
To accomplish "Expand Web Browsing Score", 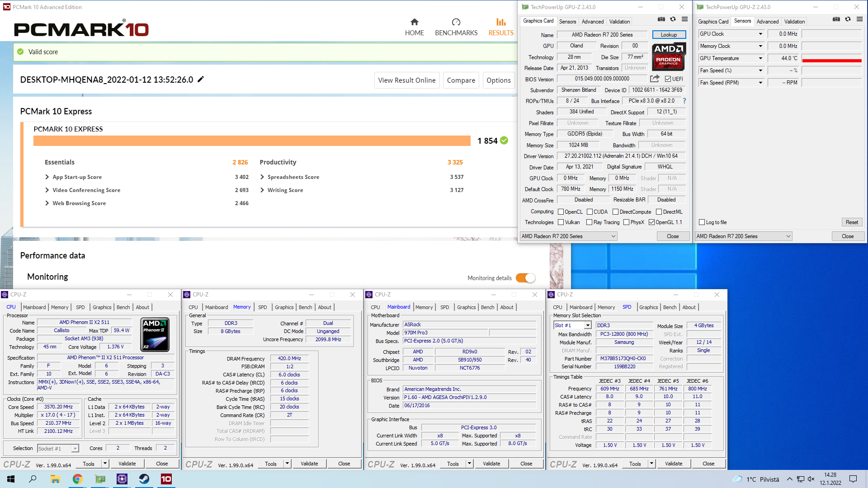I will [x=47, y=203].
